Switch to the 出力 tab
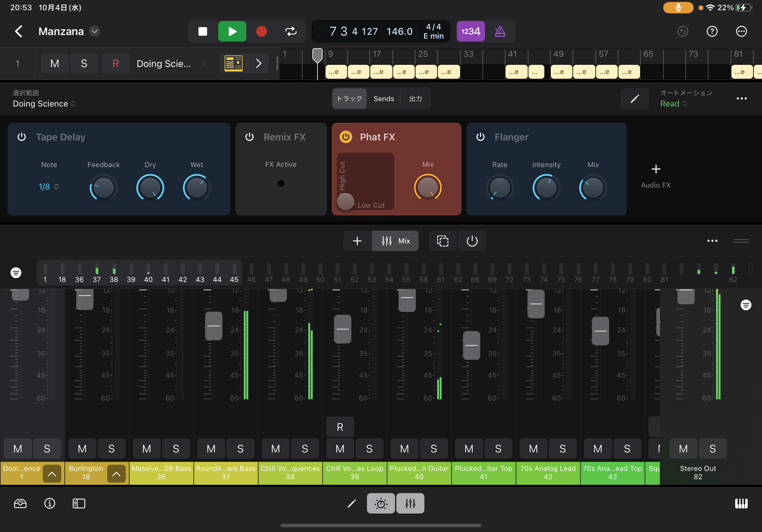762x532 pixels. (415, 99)
